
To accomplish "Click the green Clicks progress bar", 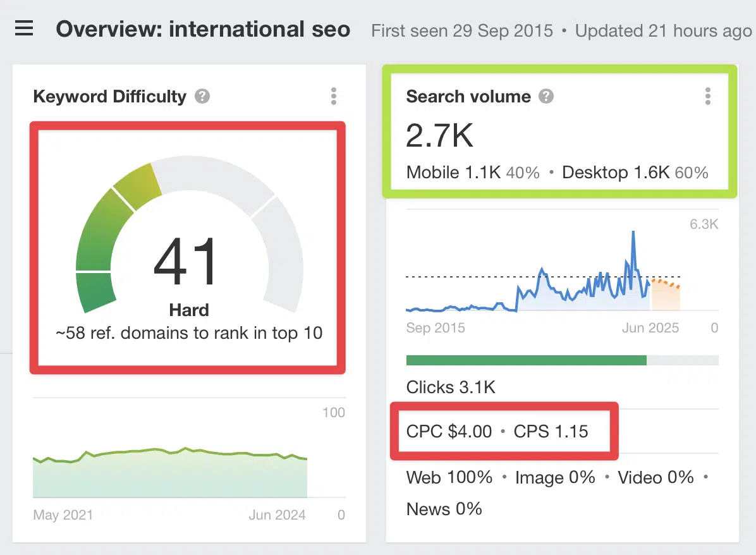I will [526, 360].
